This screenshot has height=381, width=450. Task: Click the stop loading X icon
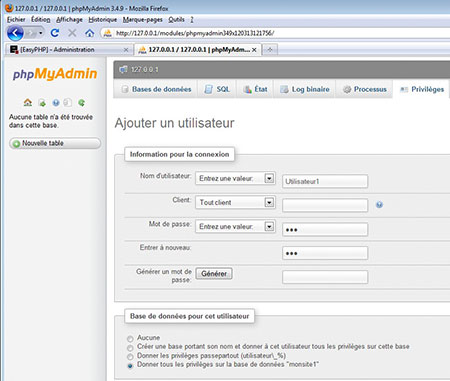click(x=72, y=33)
